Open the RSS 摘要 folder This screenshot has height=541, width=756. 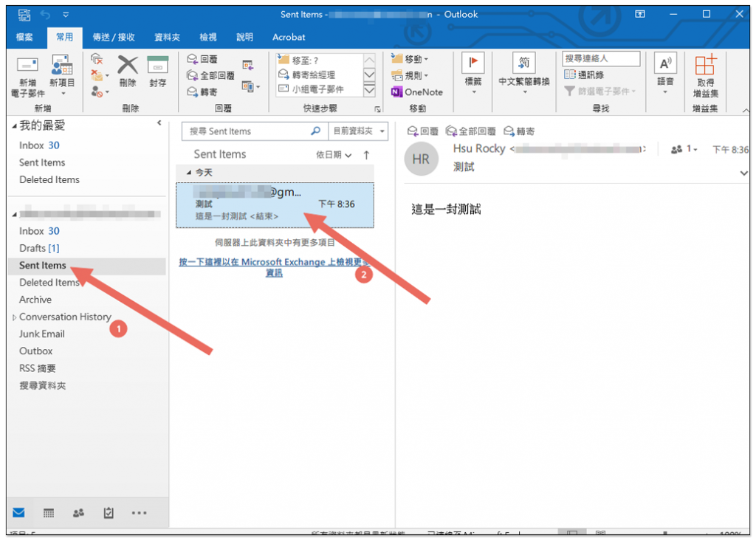(38, 368)
